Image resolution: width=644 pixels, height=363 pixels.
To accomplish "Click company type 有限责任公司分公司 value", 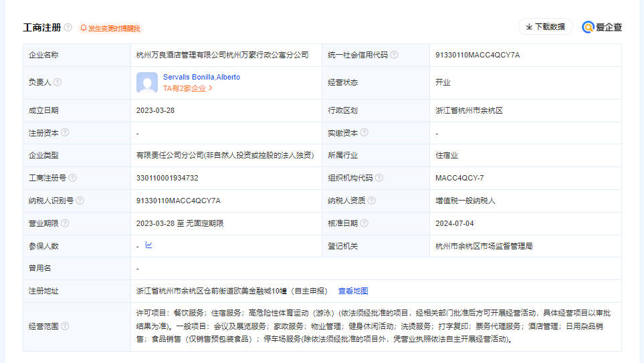I will pyautogui.click(x=225, y=156).
